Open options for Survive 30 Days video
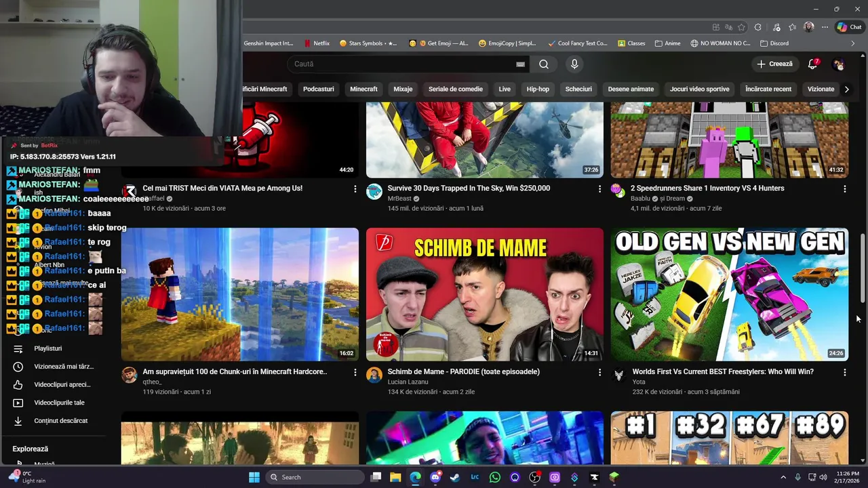Image resolution: width=868 pixels, height=488 pixels. pyautogui.click(x=599, y=189)
